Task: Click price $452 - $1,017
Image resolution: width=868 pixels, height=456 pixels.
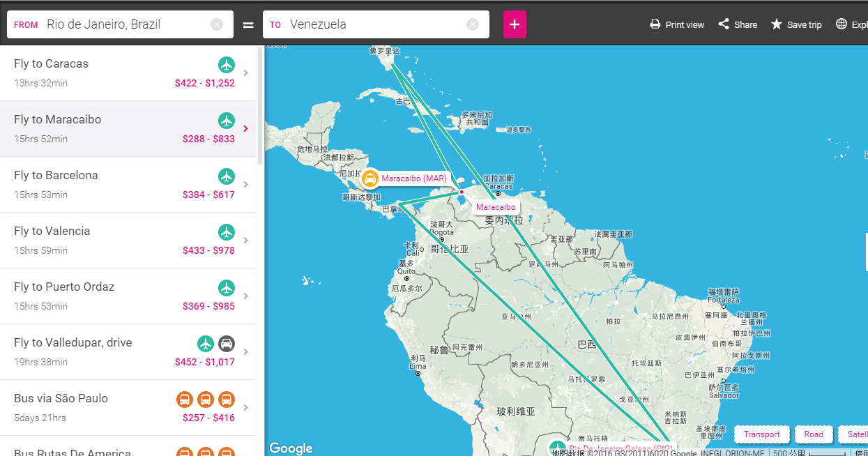Action: (205, 362)
